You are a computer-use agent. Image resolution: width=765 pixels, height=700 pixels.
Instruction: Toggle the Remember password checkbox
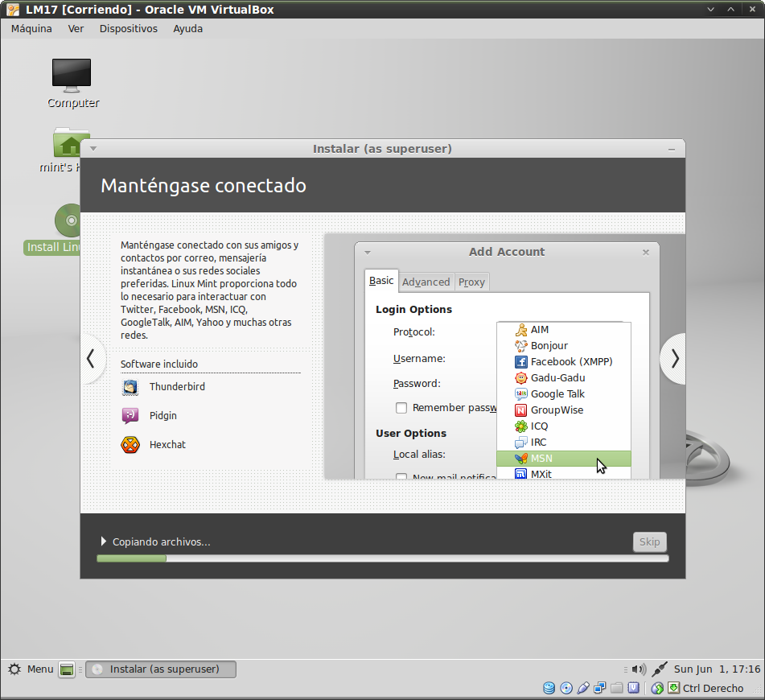(x=401, y=408)
